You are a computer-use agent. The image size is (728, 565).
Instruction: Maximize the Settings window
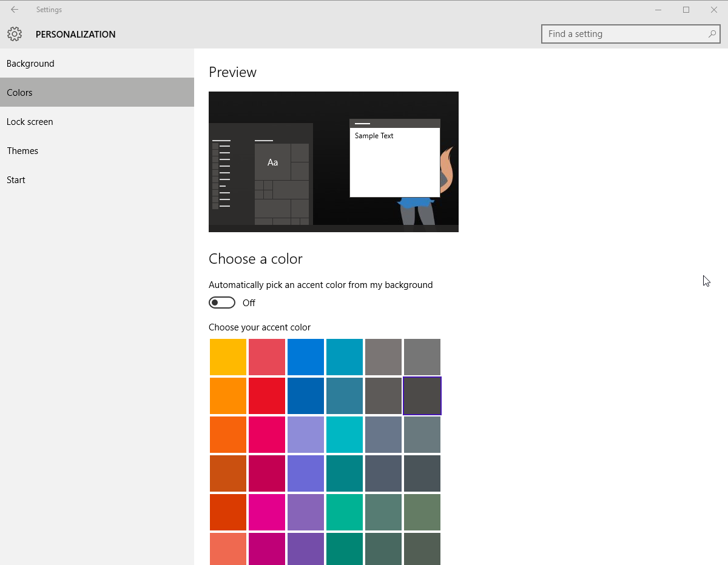pos(686,10)
